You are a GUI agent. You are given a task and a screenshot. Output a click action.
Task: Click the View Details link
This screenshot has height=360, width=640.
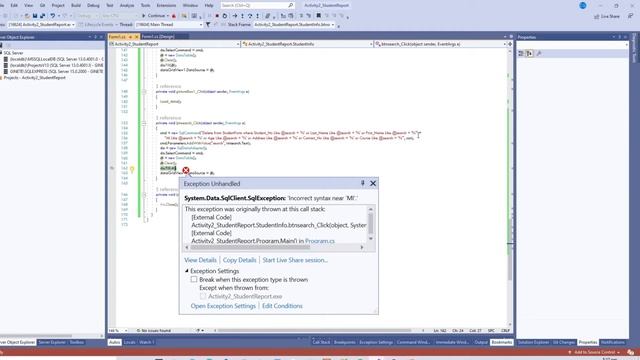point(200,260)
